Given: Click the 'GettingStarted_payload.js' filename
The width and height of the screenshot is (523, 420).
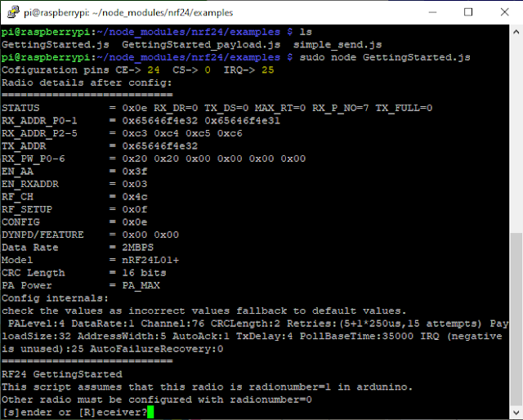Looking at the screenshot, I should click(x=201, y=45).
